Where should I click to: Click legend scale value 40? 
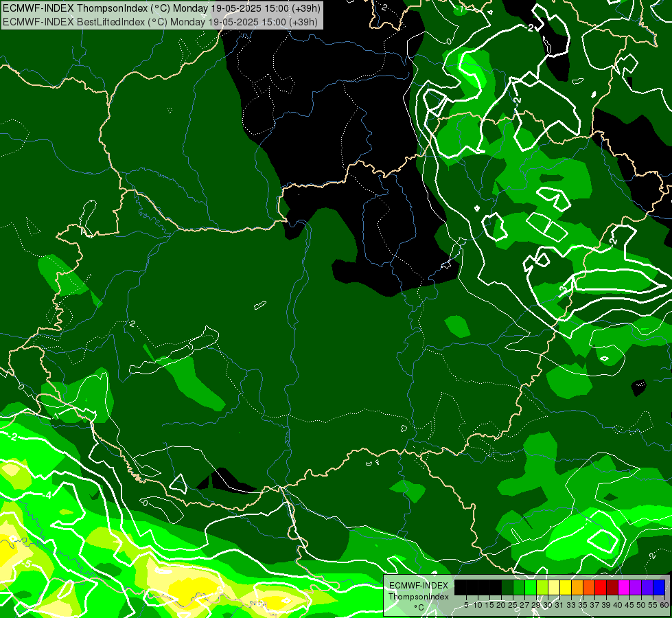click(618, 605)
